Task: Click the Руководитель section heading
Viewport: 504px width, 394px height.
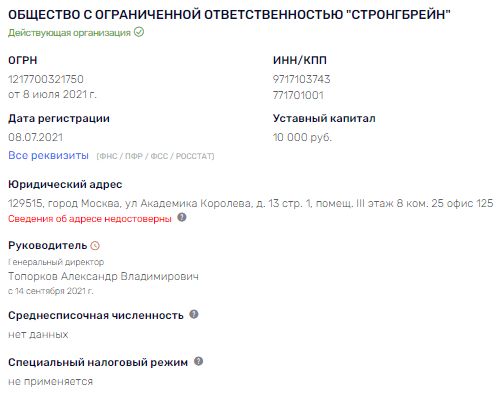Action: (x=47, y=245)
